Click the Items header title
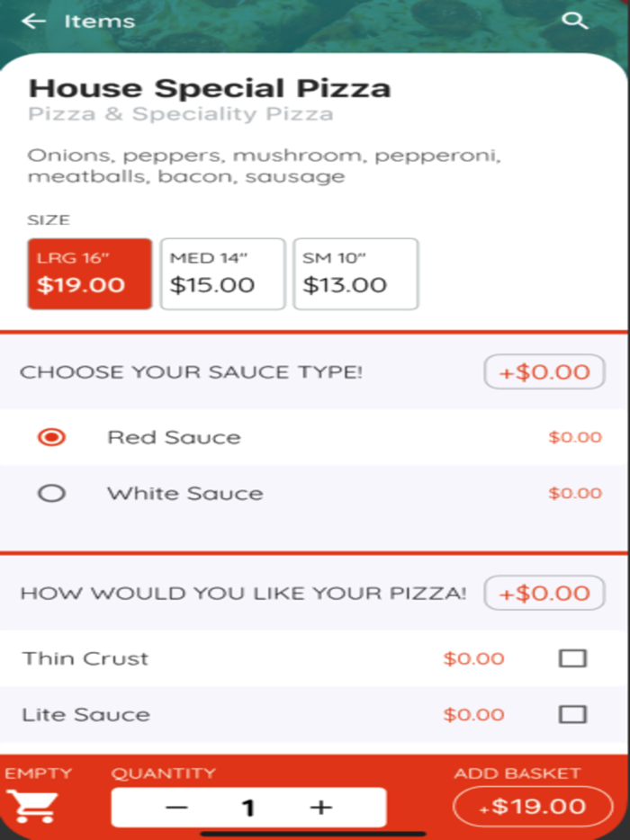 pyautogui.click(x=99, y=22)
